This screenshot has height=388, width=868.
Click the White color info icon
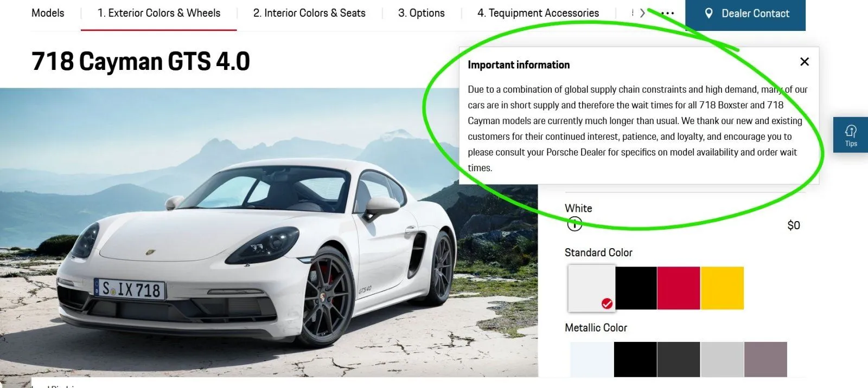coord(575,224)
